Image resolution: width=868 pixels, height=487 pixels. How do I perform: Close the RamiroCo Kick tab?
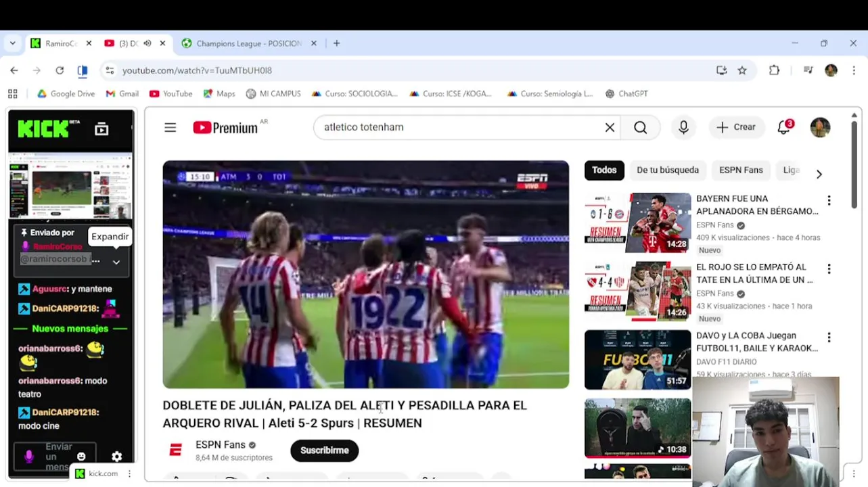90,43
